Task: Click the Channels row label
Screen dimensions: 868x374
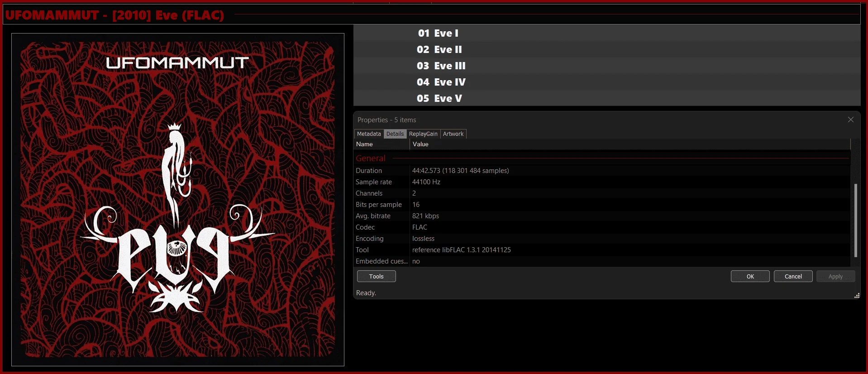Action: click(369, 193)
